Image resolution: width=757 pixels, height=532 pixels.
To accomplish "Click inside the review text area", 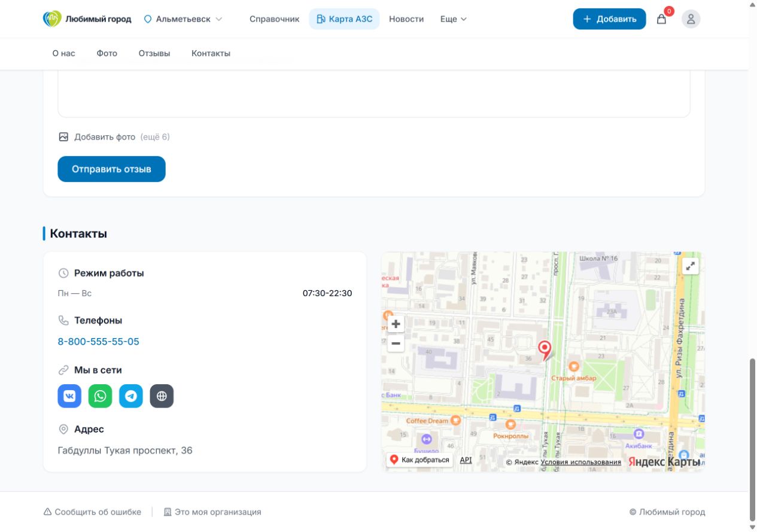I will [x=374, y=93].
